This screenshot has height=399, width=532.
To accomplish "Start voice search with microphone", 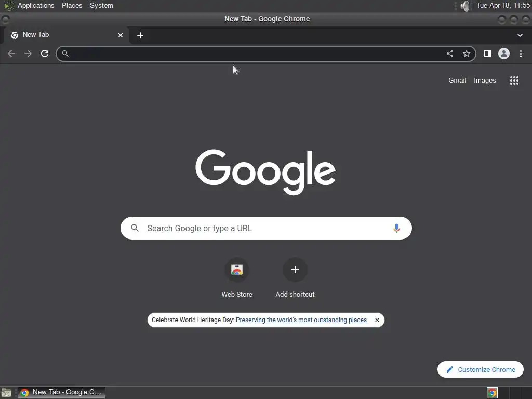I will (396, 228).
